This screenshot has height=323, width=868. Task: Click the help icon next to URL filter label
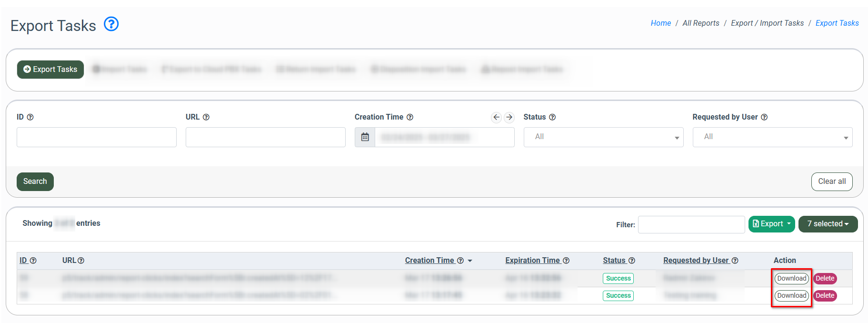click(206, 117)
